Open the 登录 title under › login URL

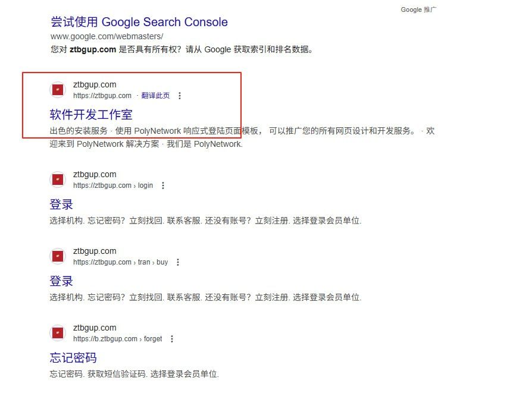tap(61, 205)
